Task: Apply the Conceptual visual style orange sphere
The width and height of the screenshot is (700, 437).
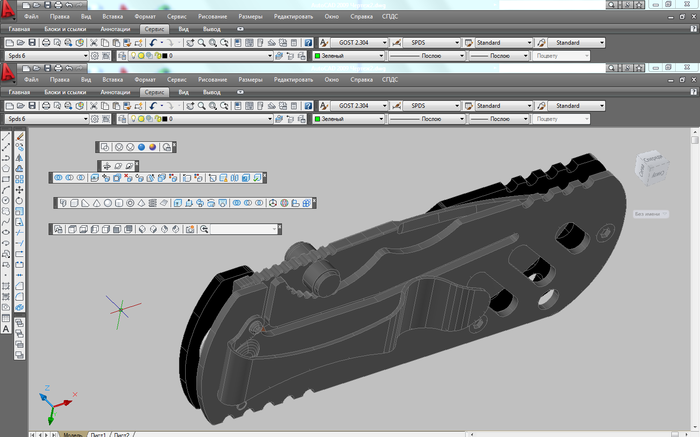Action: (153, 147)
